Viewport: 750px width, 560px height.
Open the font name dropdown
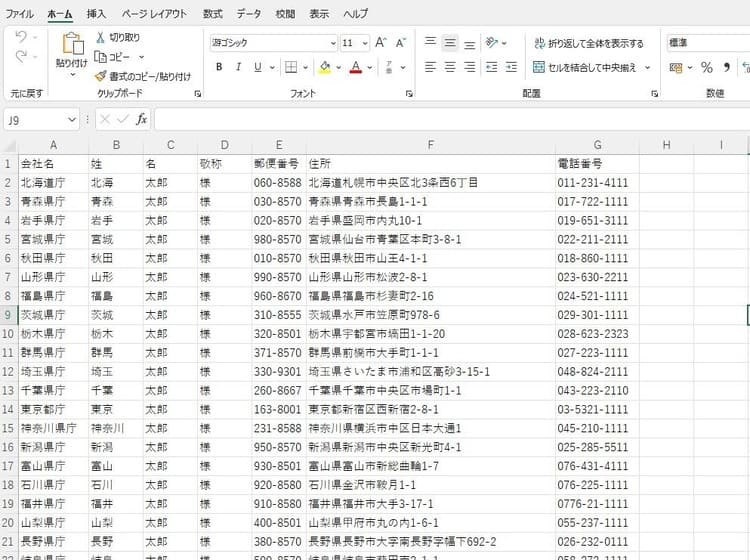333,43
